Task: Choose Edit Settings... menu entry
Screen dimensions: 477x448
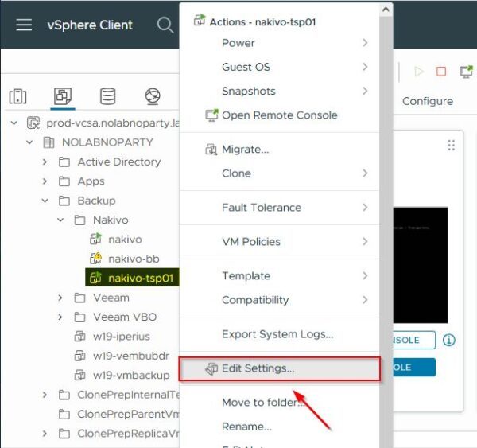Action: (279, 368)
